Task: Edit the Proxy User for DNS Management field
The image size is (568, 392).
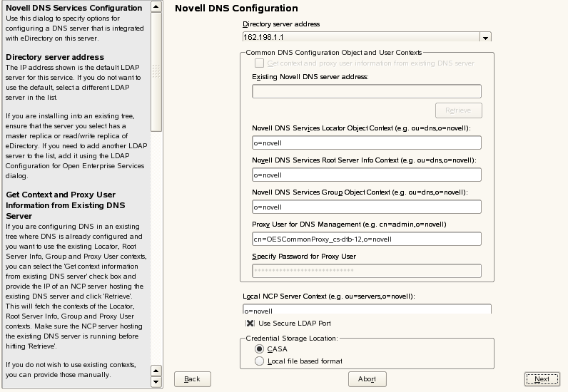Action: point(367,239)
